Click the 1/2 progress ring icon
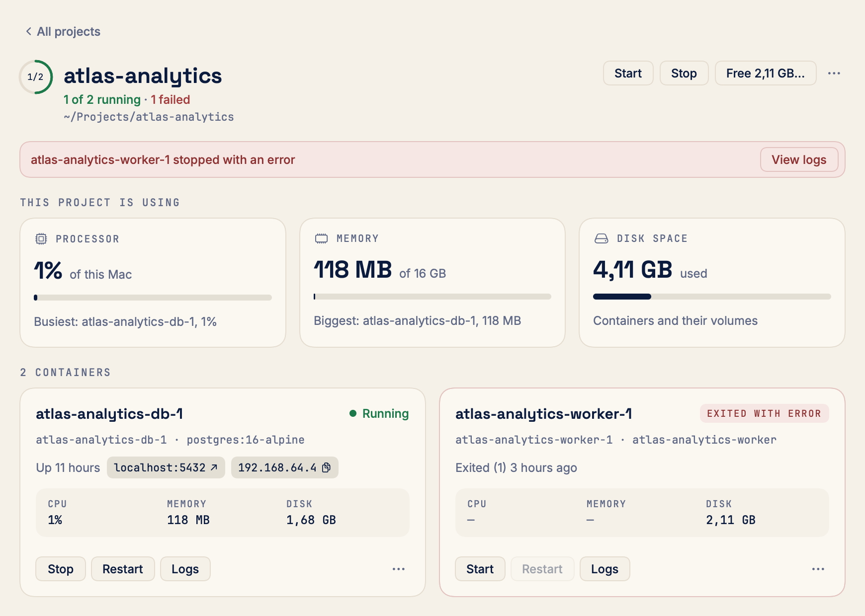The image size is (865, 616). pos(36,77)
